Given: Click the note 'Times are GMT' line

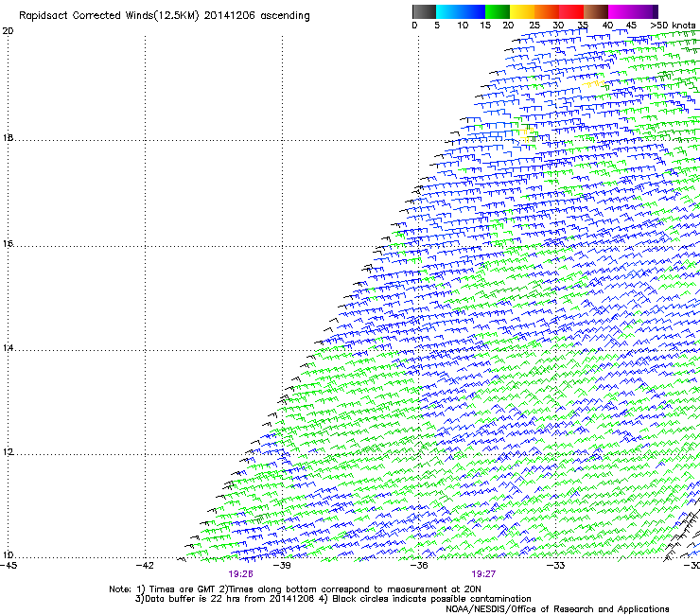Looking at the screenshot, I should [x=295, y=589].
